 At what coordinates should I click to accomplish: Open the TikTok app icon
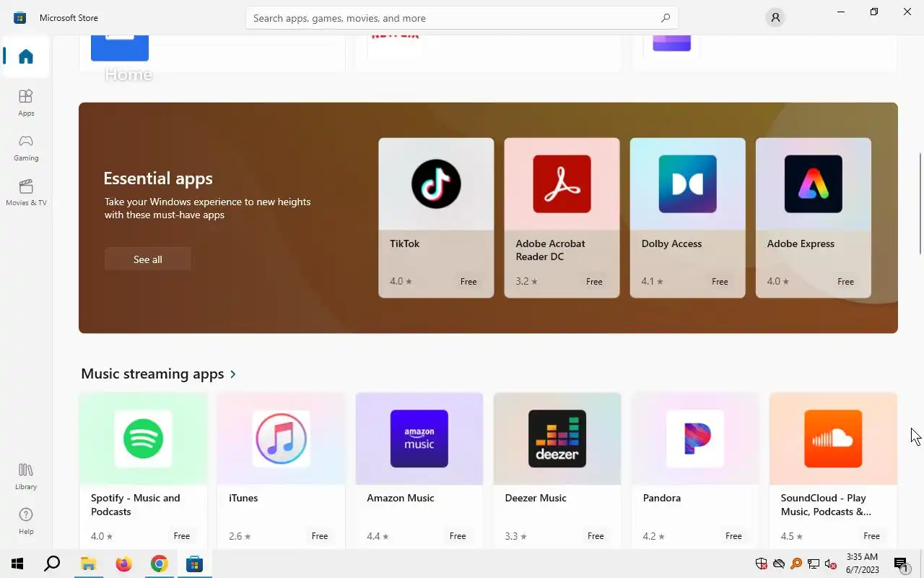(436, 184)
